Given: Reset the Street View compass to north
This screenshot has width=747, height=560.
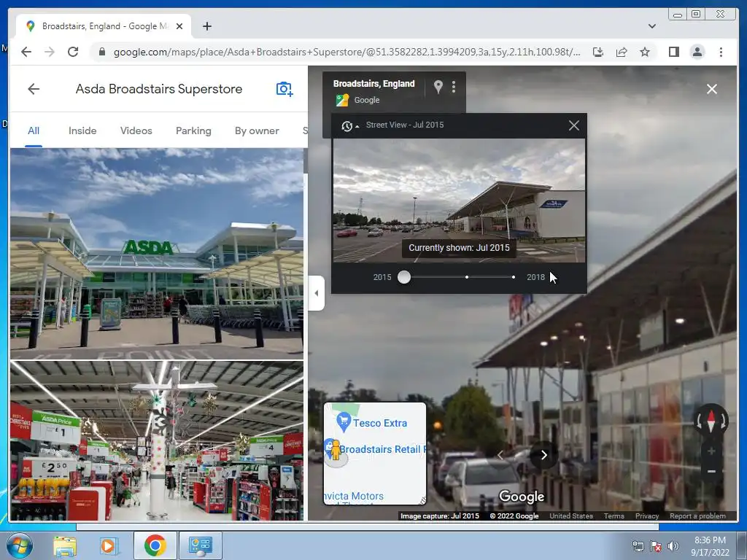Looking at the screenshot, I should 711,421.
